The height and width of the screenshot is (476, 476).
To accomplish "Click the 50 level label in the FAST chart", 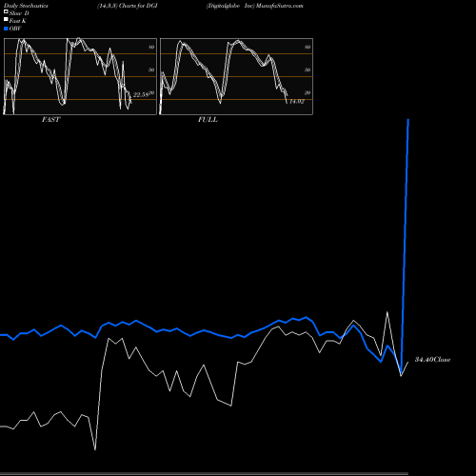I will pos(151,69).
